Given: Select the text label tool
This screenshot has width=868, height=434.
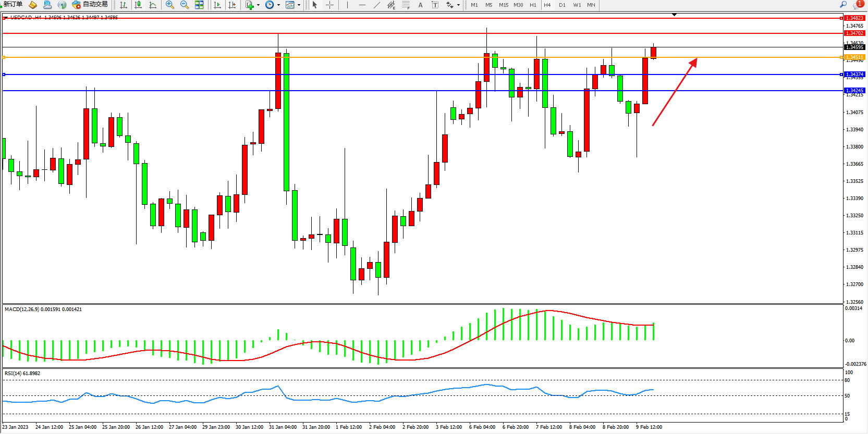Looking at the screenshot, I should (x=421, y=5).
